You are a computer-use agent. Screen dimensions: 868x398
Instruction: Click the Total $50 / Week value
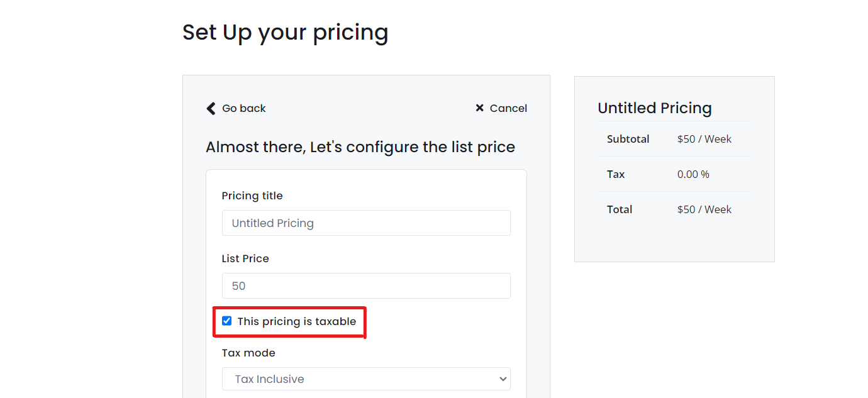coord(704,209)
